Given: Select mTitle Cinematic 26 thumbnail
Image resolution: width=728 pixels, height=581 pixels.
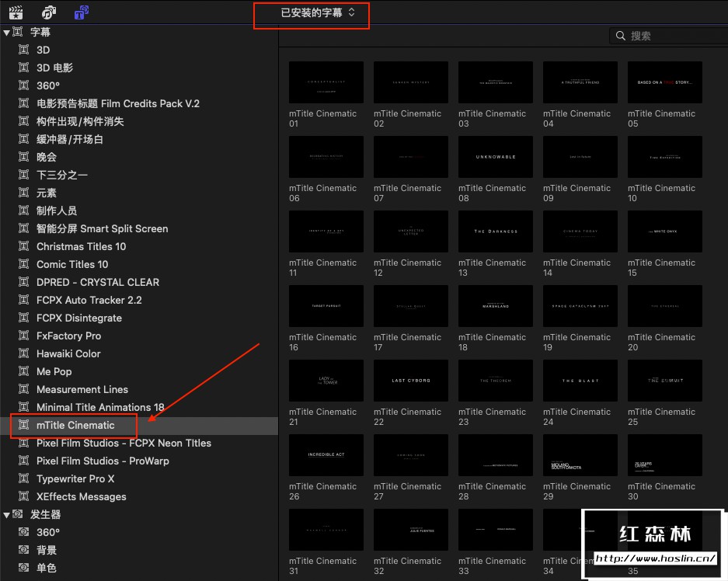Looking at the screenshot, I should point(326,455).
